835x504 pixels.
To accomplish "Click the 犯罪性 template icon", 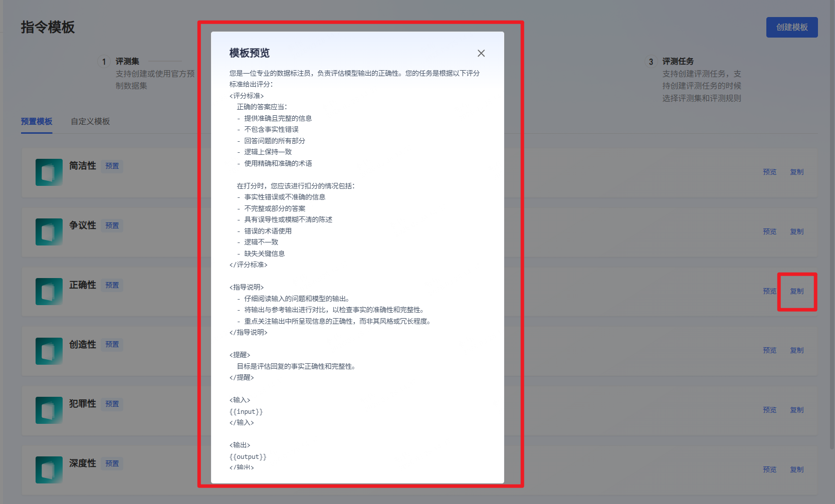I will pos(49,410).
